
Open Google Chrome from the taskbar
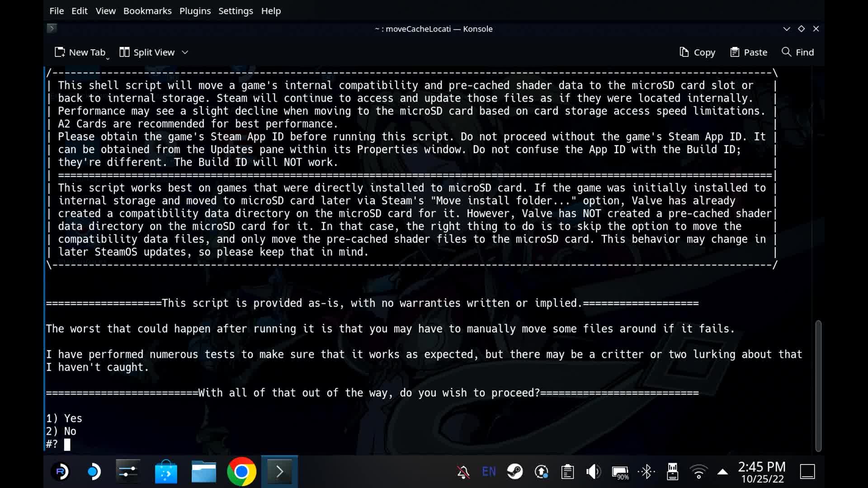pyautogui.click(x=242, y=471)
